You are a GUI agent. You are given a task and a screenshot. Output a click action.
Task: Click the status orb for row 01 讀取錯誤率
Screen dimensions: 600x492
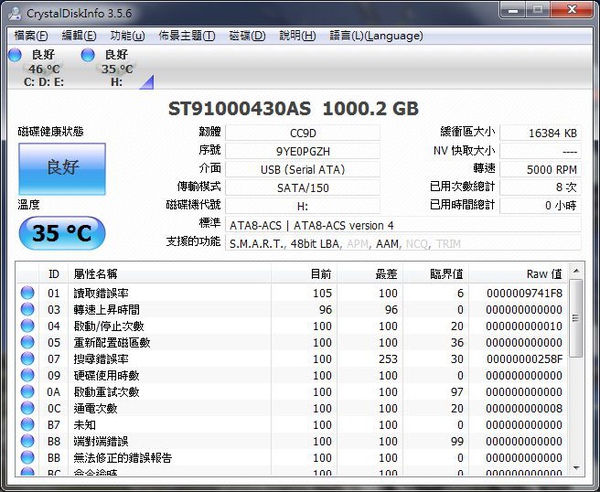tap(27, 293)
